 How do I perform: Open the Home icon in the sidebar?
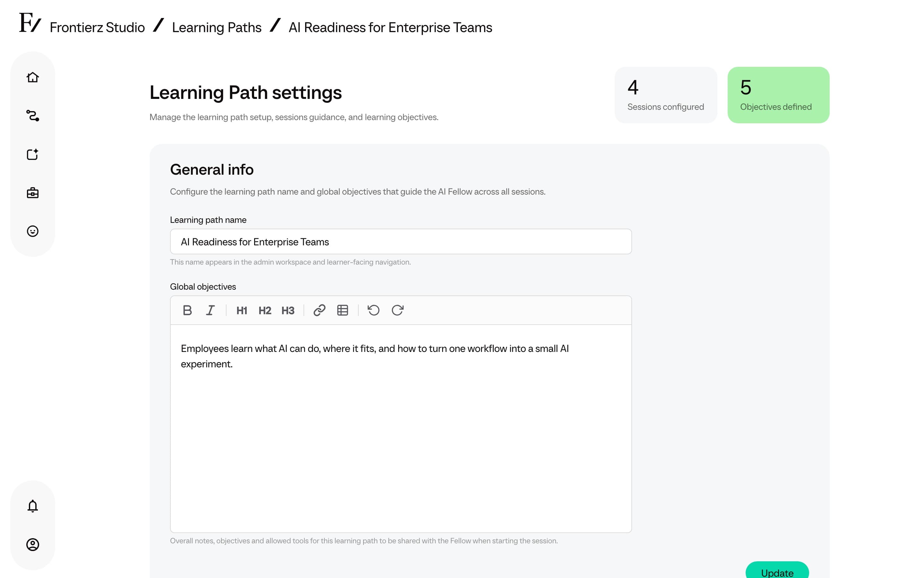pyautogui.click(x=32, y=77)
